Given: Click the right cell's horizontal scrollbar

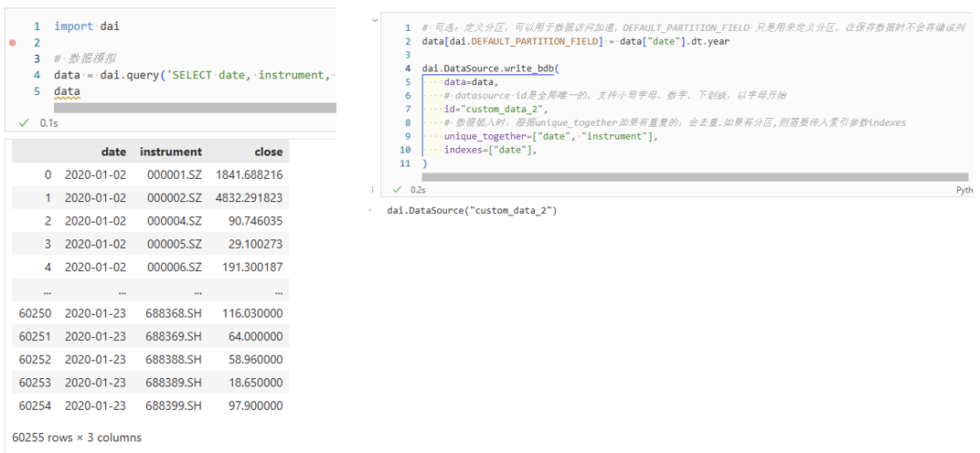Looking at the screenshot, I should point(695,177).
